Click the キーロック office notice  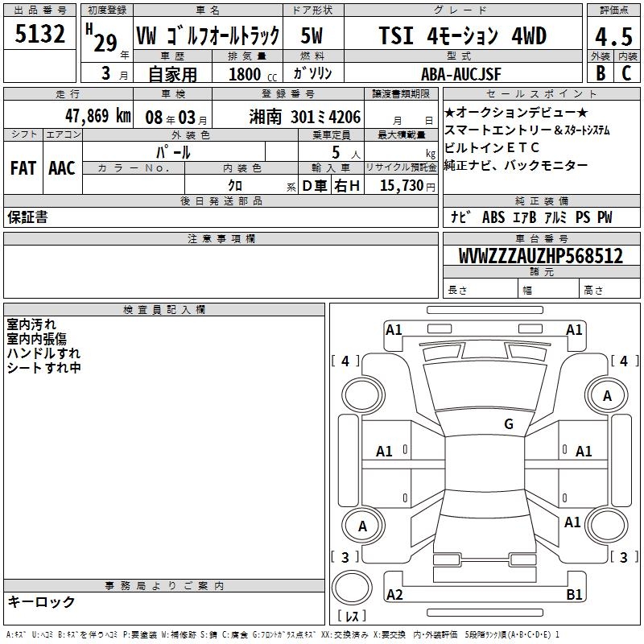pyautogui.click(x=41, y=601)
